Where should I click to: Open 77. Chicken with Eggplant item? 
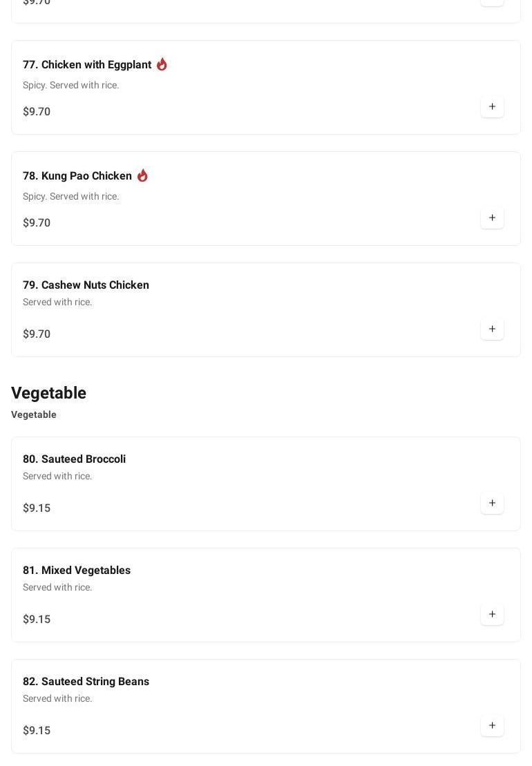(87, 65)
